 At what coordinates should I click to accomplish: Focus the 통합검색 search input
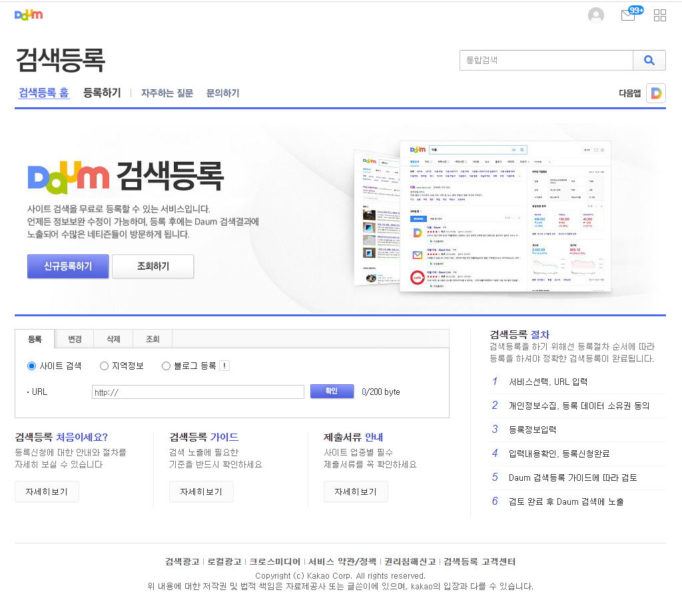coord(546,61)
